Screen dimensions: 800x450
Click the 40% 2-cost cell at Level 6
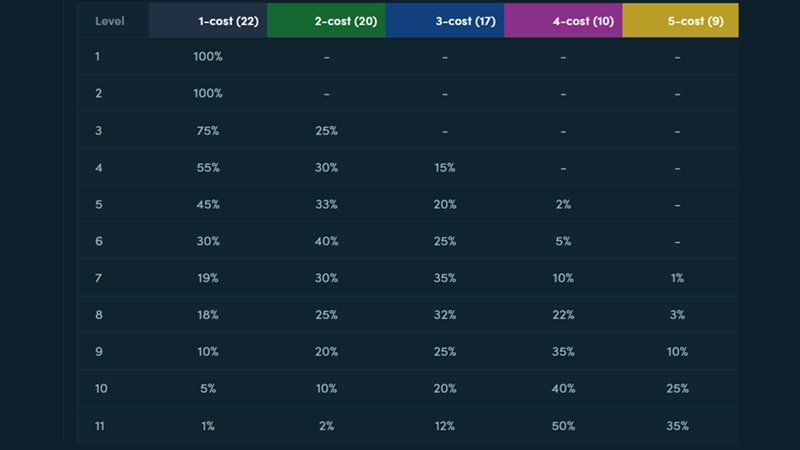[326, 241]
